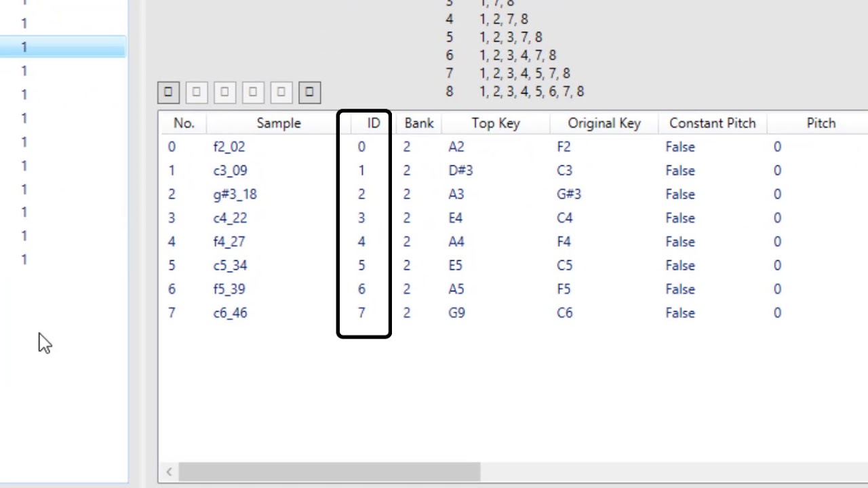Toggle the sixth small square button above the table
The image size is (868, 488).
point(309,91)
